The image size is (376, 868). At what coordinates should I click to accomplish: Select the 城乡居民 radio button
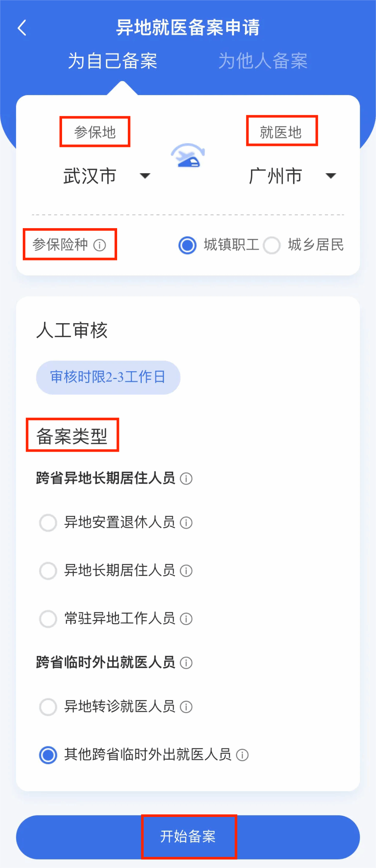(272, 245)
